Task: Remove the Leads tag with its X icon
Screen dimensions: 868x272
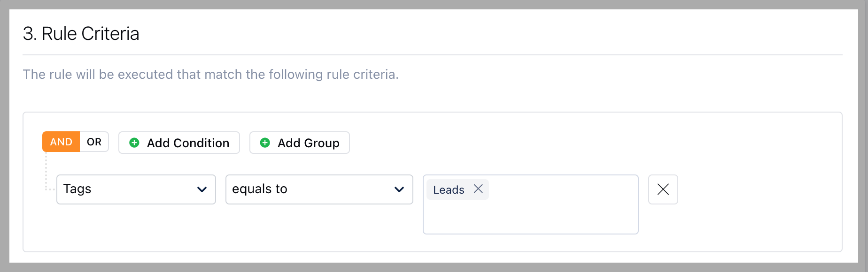Action: [478, 189]
